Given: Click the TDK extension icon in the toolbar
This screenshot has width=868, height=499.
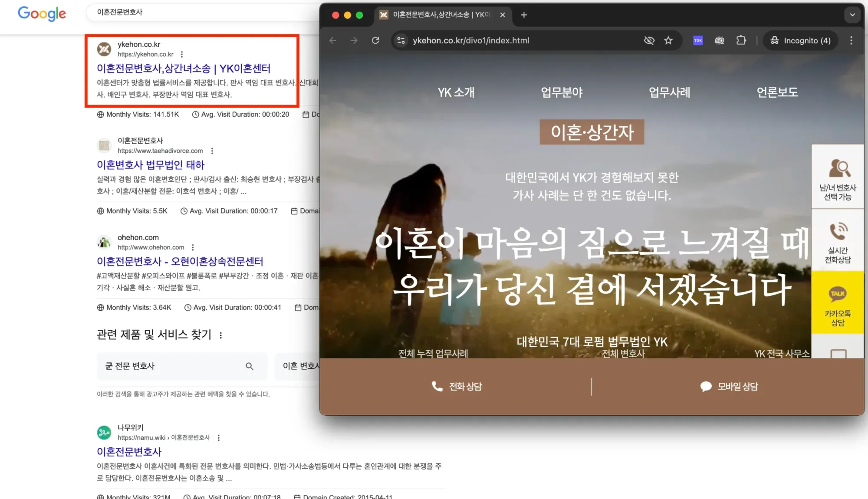Looking at the screenshot, I should point(697,40).
